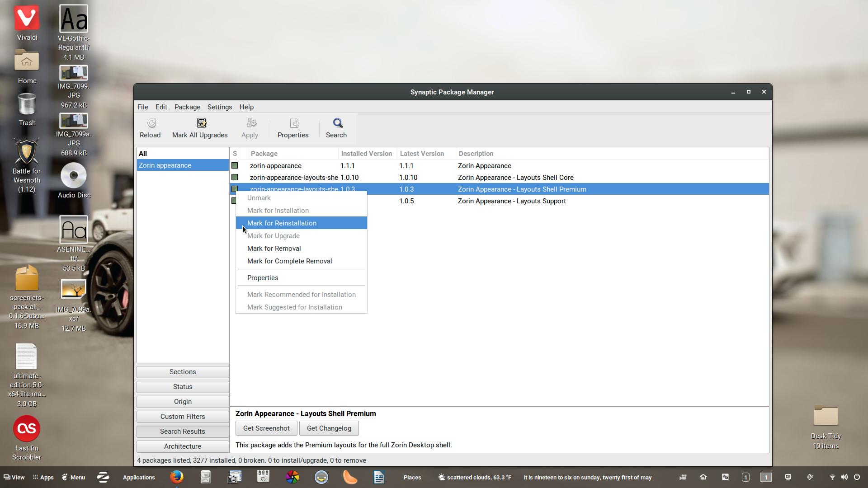Select the Zorin appearance search entry
The width and height of the screenshot is (868, 488).
(183, 165)
